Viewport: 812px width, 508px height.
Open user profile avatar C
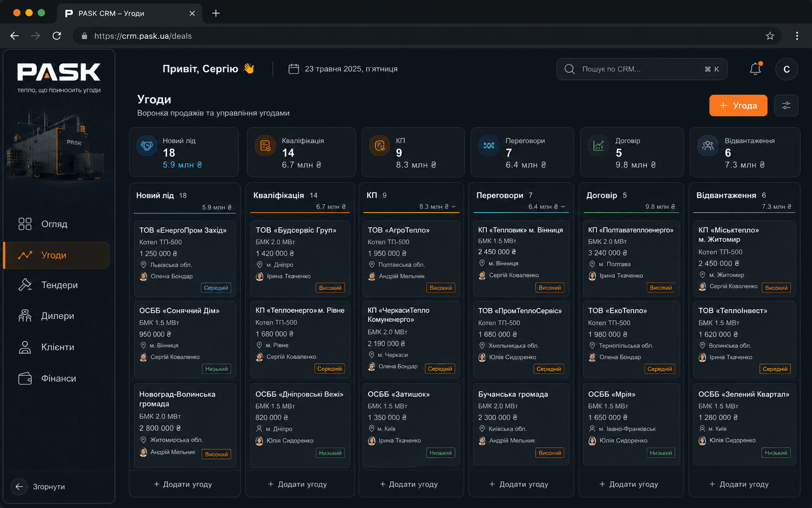point(786,69)
